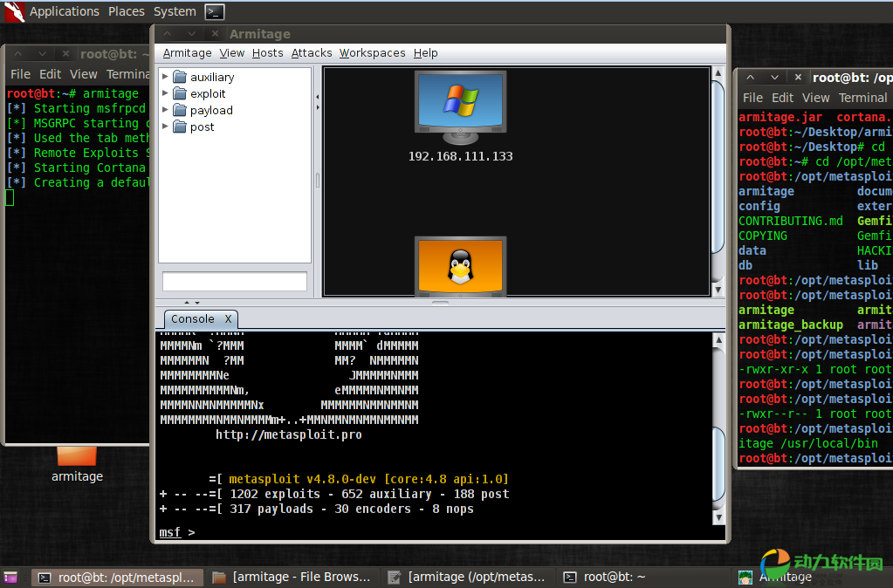Switch to root@bt: ~ taskbar window
893x588 pixels.
(605, 577)
